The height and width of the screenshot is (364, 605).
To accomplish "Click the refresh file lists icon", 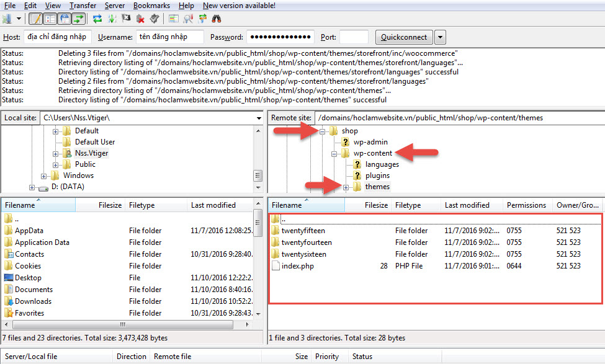I will coord(97,19).
